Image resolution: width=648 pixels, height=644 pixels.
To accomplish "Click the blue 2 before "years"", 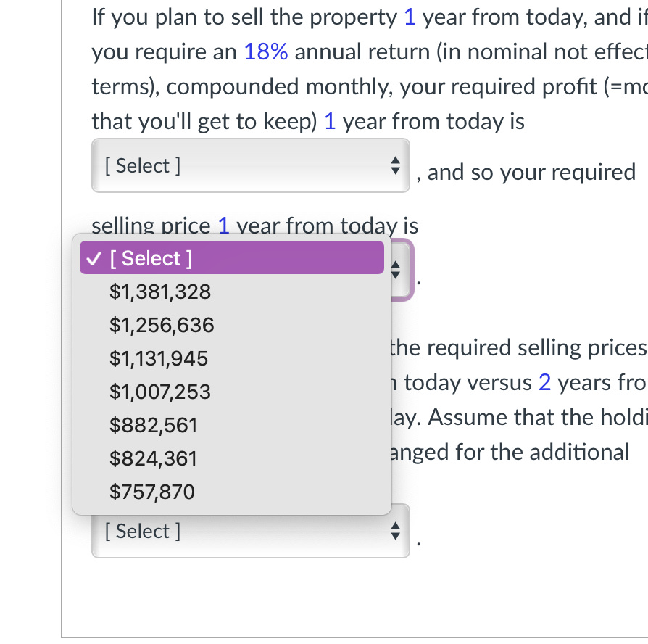I will click(544, 382).
